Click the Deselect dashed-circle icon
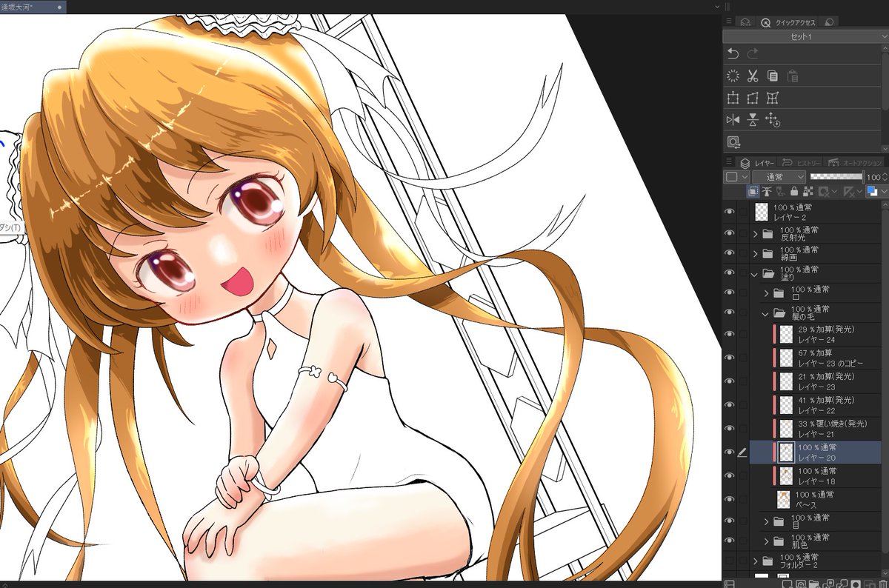889x588 pixels. (733, 76)
